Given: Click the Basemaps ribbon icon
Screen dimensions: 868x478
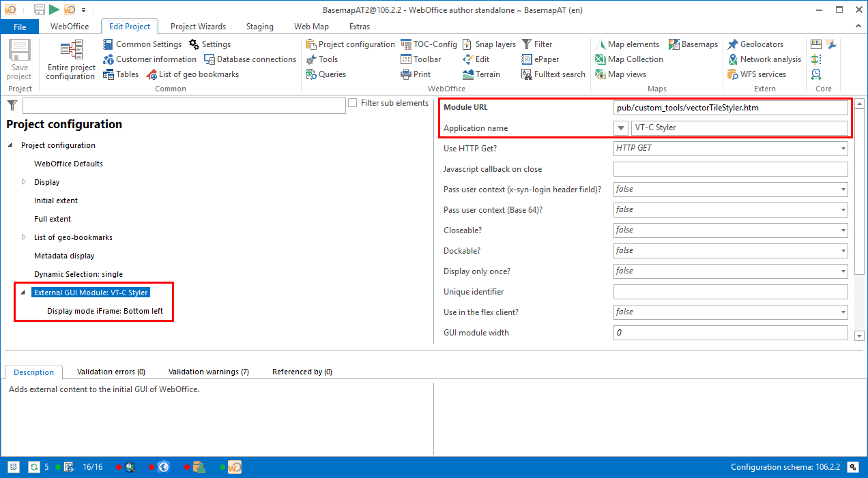Looking at the screenshot, I should tap(693, 44).
